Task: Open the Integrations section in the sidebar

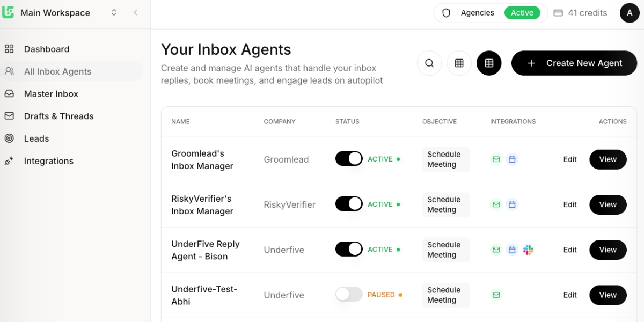Action: [x=48, y=160]
